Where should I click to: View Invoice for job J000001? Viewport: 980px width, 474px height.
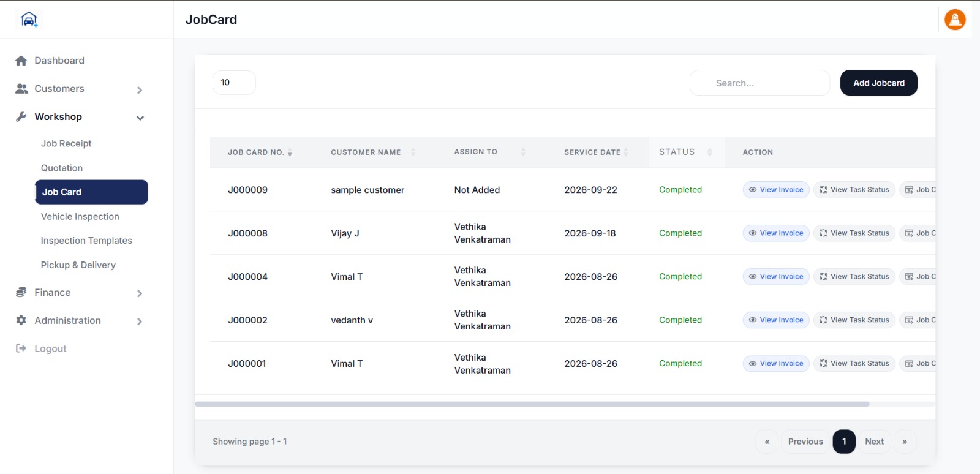click(x=776, y=364)
